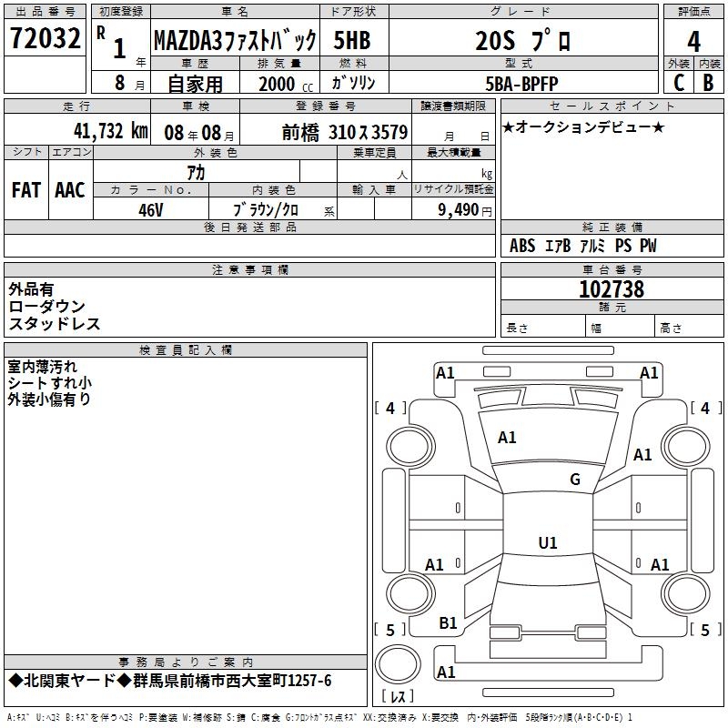
Task: Click G mark on windshield diagram
Action: [x=575, y=480]
